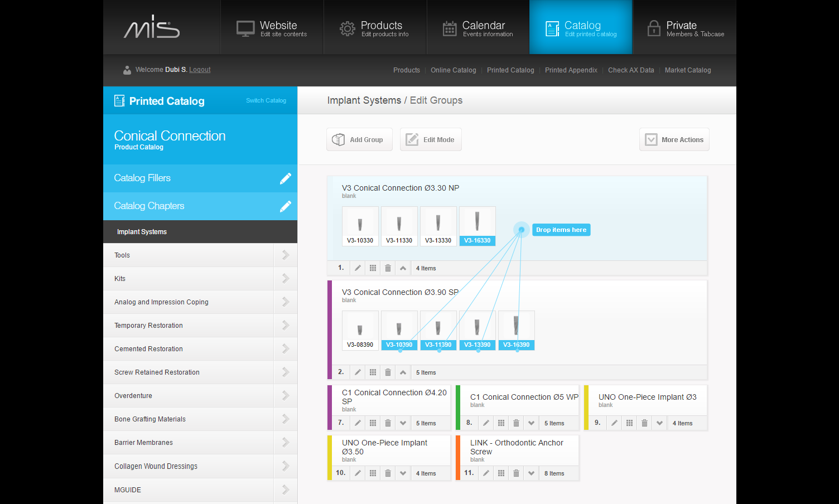Delete group 11 via trash icon

(517, 473)
